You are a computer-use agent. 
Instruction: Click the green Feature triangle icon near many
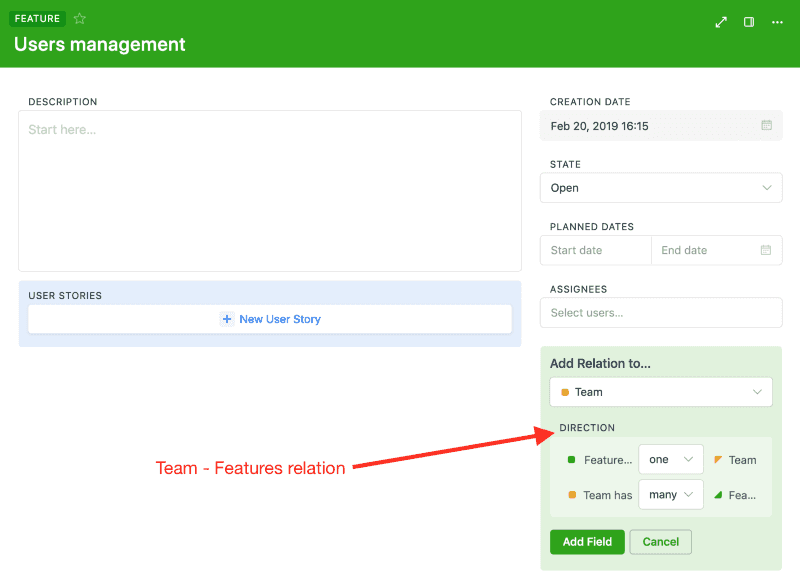click(x=718, y=494)
